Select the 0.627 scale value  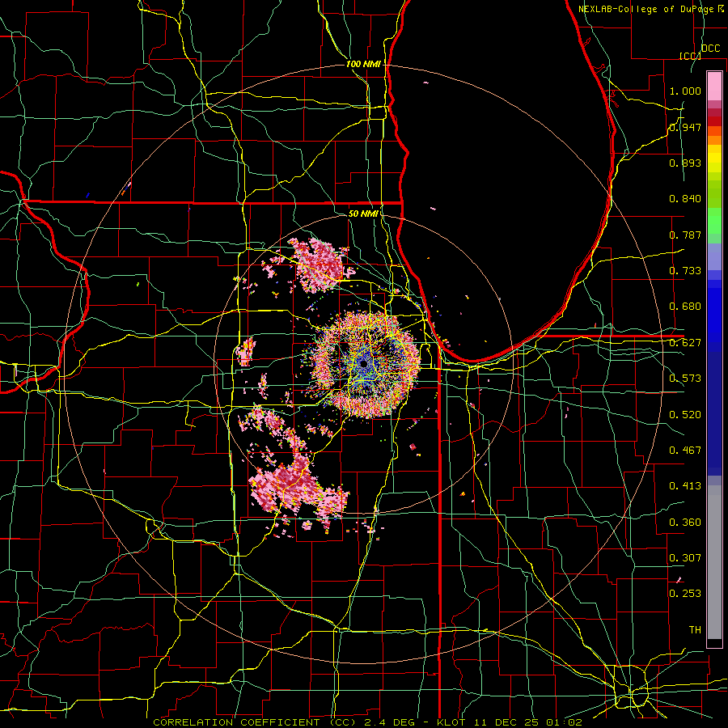(x=685, y=343)
